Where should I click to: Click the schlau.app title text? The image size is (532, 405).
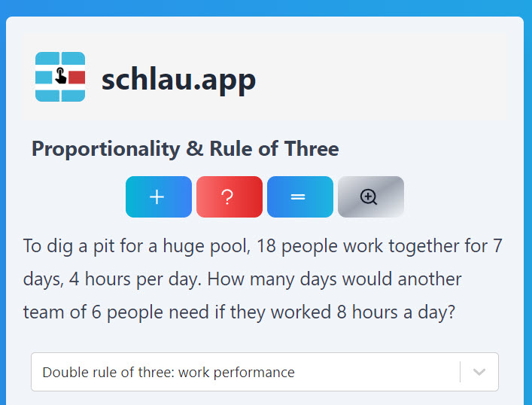tap(178, 80)
